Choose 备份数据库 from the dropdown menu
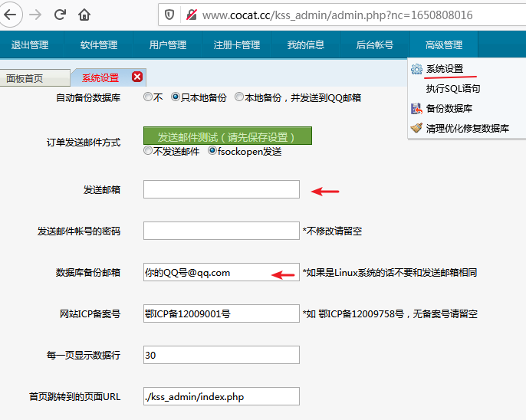The height and width of the screenshot is (420, 526). click(449, 109)
